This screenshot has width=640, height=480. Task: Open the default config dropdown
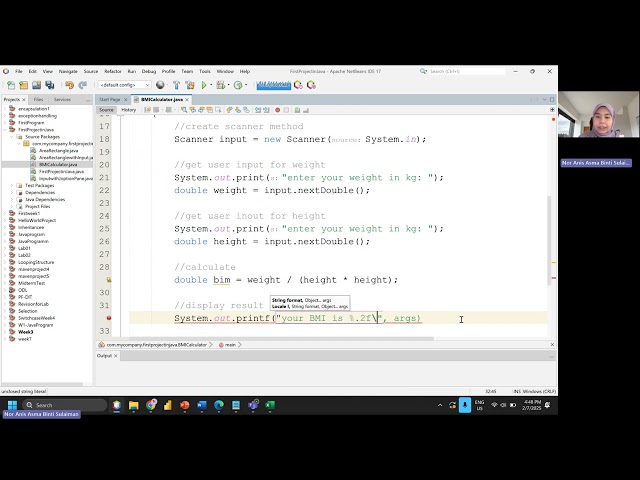pos(124,85)
